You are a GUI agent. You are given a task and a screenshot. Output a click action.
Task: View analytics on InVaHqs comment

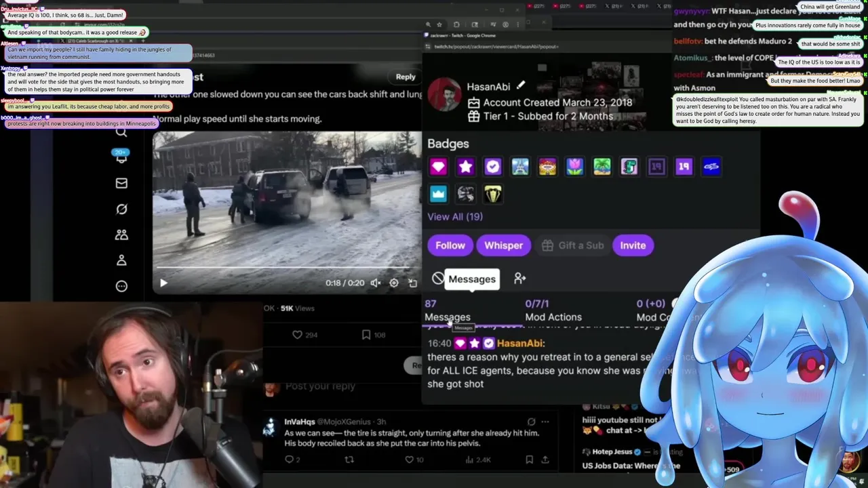479,460
